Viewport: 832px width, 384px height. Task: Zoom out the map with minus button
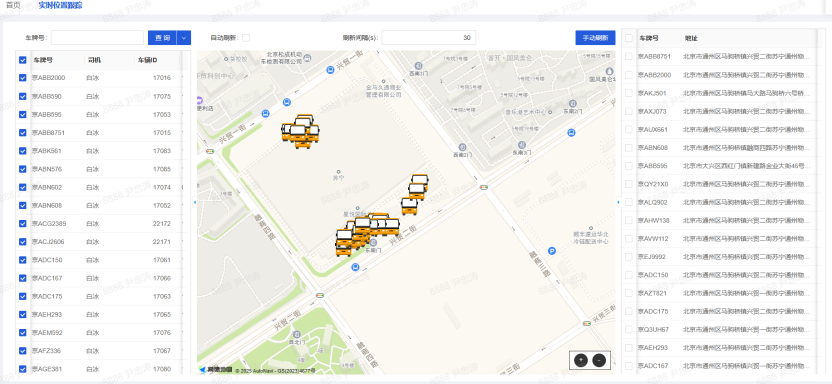tap(599, 360)
